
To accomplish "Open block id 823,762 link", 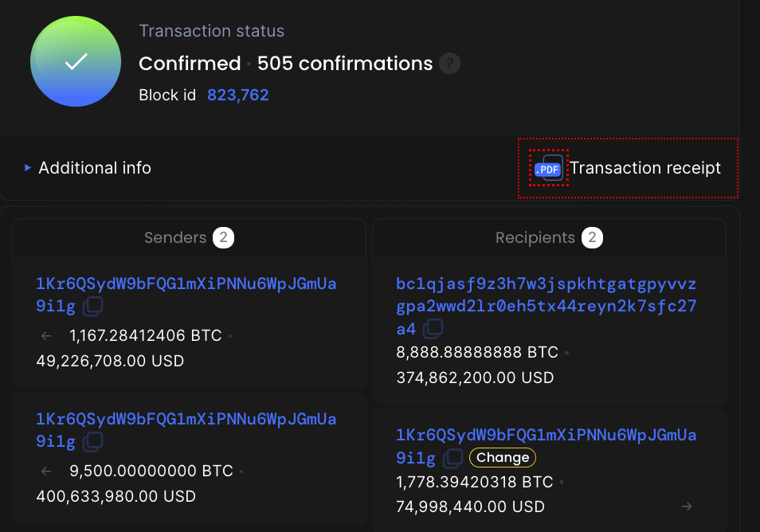I will pyautogui.click(x=238, y=95).
